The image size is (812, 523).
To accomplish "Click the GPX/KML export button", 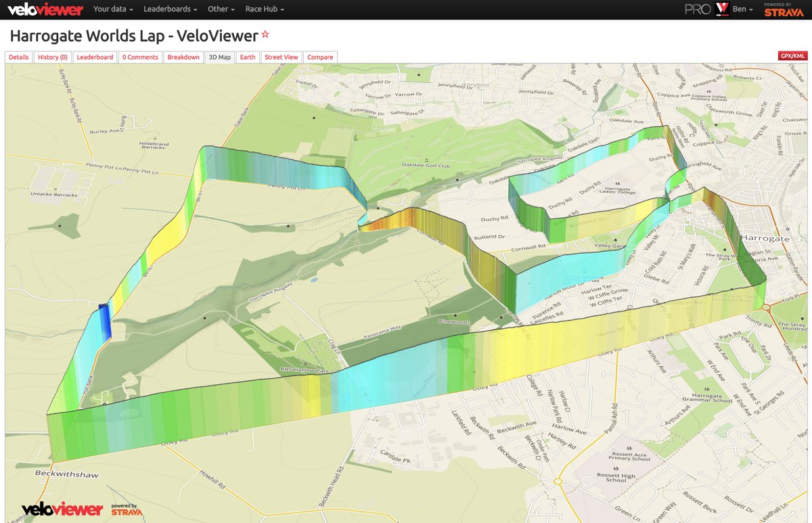I will pos(793,57).
